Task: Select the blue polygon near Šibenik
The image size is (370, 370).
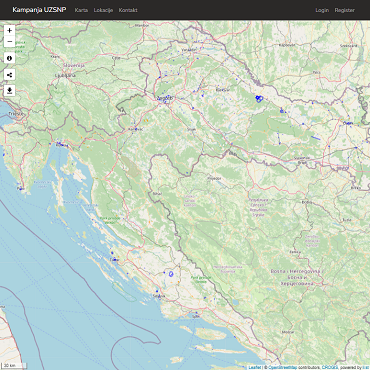Action: pyautogui.click(x=171, y=274)
